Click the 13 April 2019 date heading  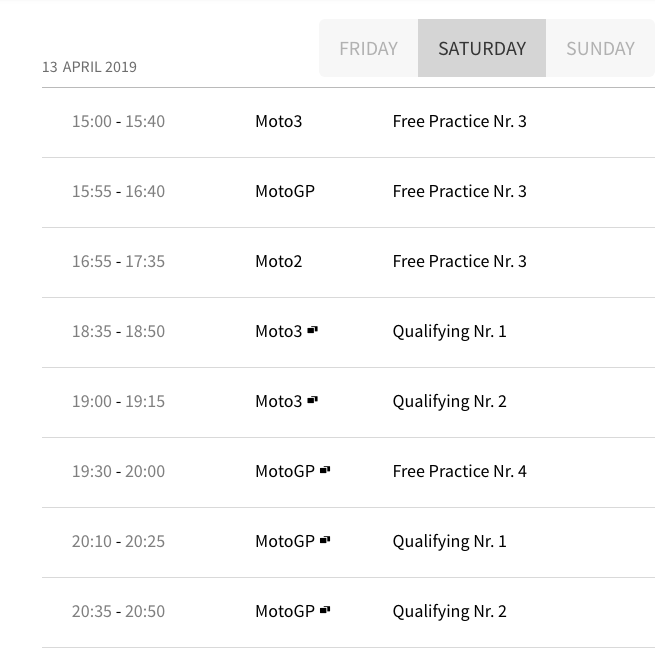pos(89,67)
